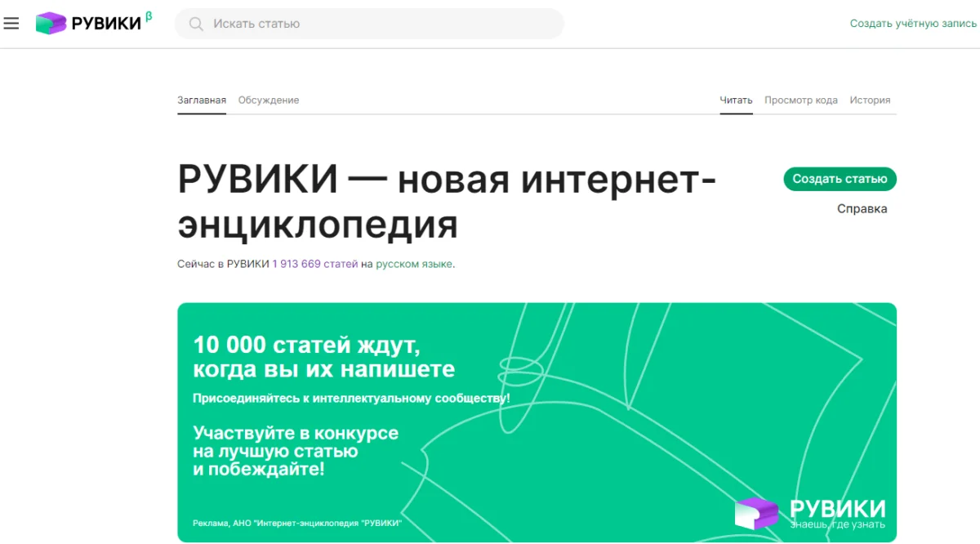Open the hamburger navigation menu

(11, 23)
